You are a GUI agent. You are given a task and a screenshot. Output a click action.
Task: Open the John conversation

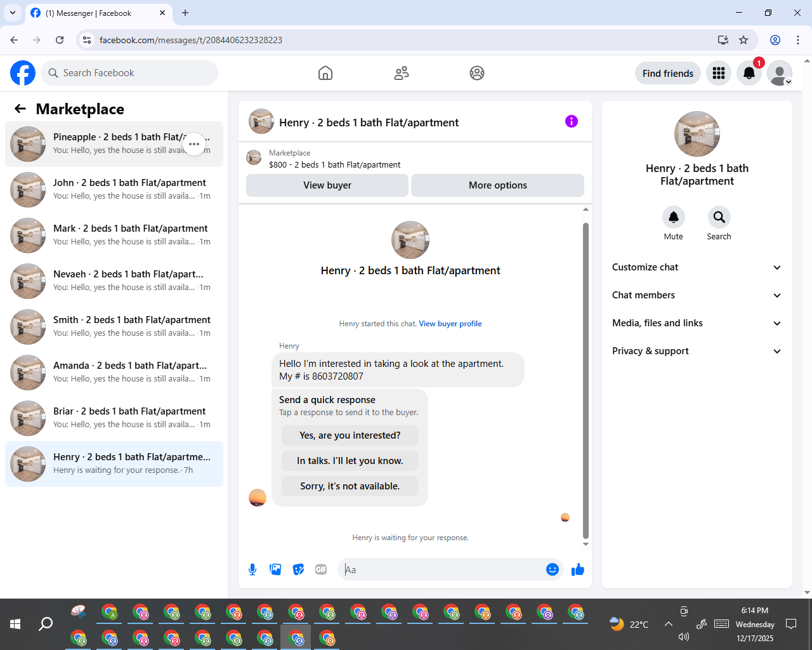point(114,190)
